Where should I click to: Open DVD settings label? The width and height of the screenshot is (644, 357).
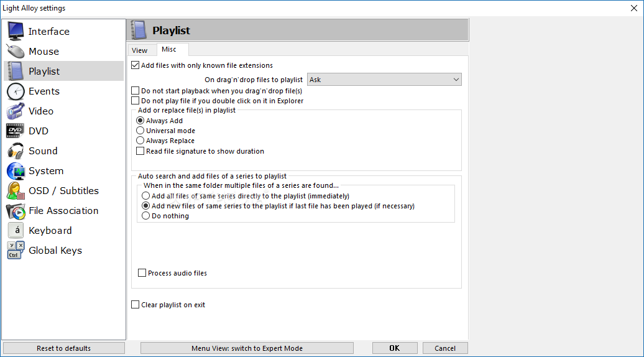tap(39, 131)
